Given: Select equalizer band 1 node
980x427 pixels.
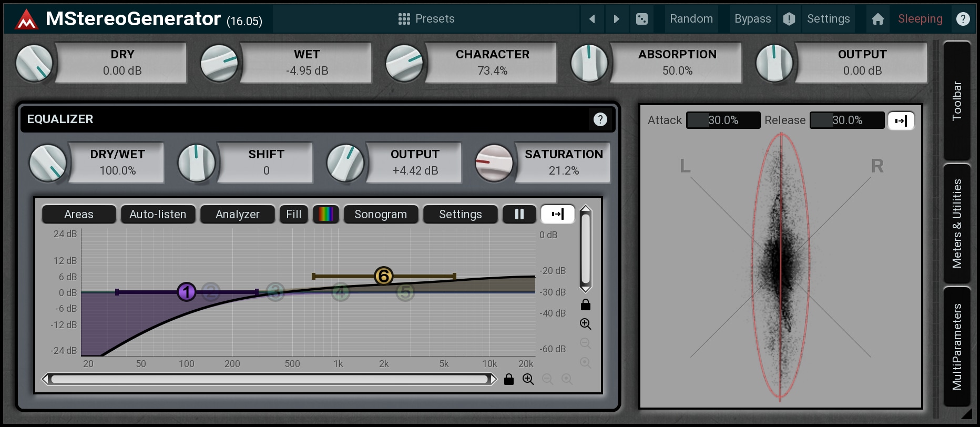Looking at the screenshot, I should [x=187, y=292].
